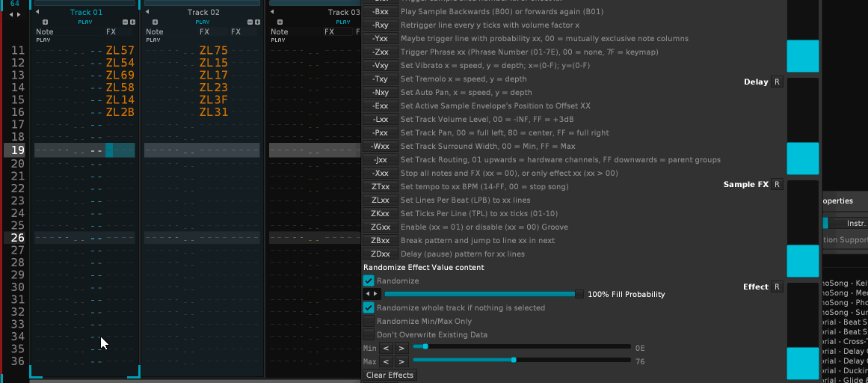
Task: Uncheck the Randomize checkbox
Action: (369, 281)
